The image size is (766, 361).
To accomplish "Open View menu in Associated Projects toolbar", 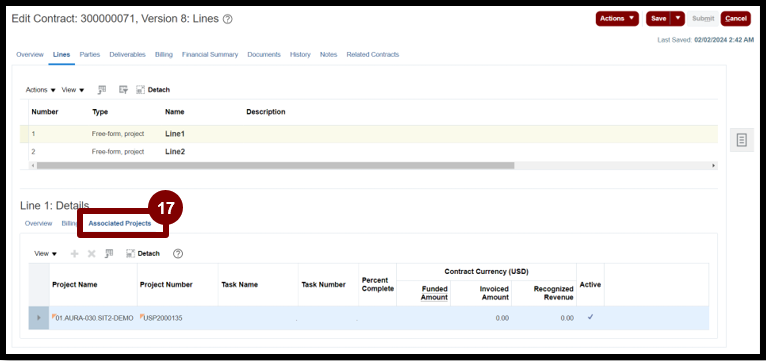I will (x=45, y=254).
